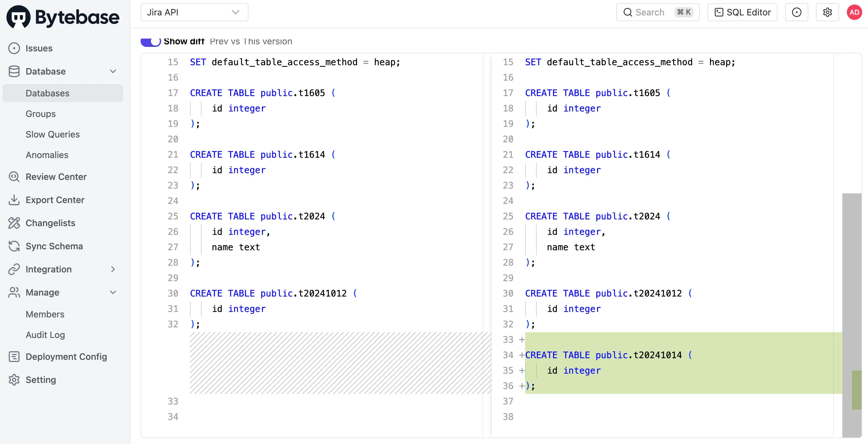Screen dimensions: 868x444
Task: Open the SQL Editor button
Action: click(x=742, y=13)
